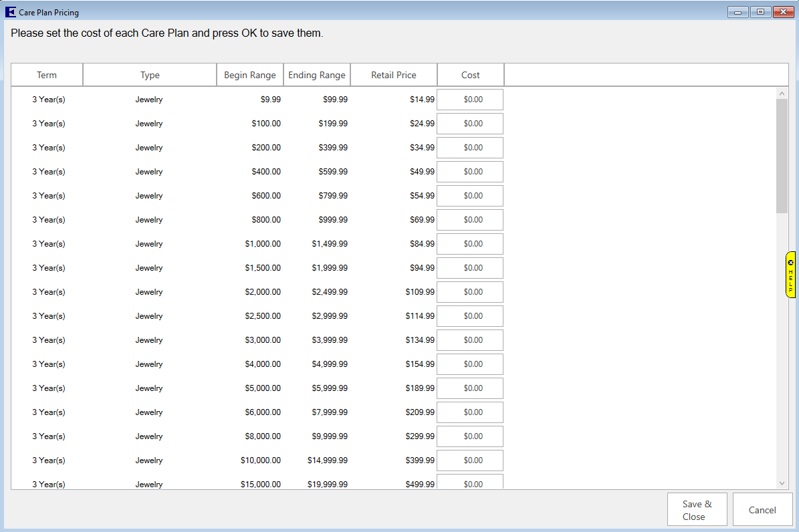
Task: Click the Care Plan Pricing app icon
Action: [x=11, y=12]
